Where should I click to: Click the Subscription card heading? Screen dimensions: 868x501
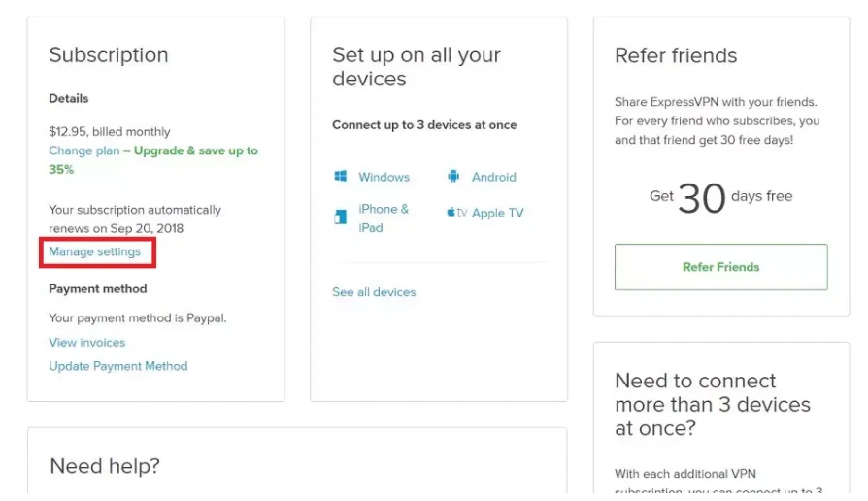coord(109,55)
